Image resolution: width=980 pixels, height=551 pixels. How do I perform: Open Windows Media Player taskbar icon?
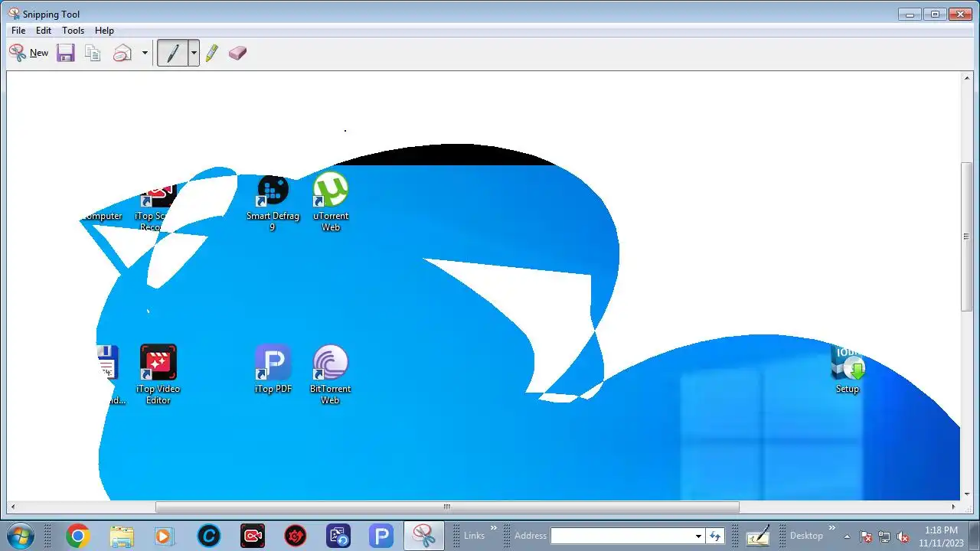pyautogui.click(x=164, y=536)
